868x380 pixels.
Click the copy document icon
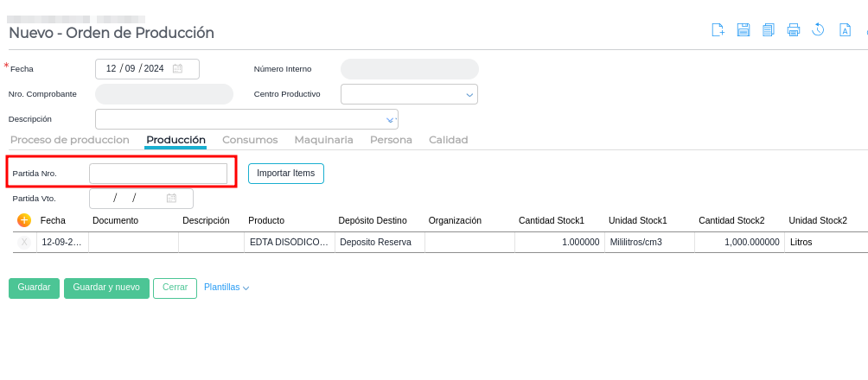pos(768,30)
